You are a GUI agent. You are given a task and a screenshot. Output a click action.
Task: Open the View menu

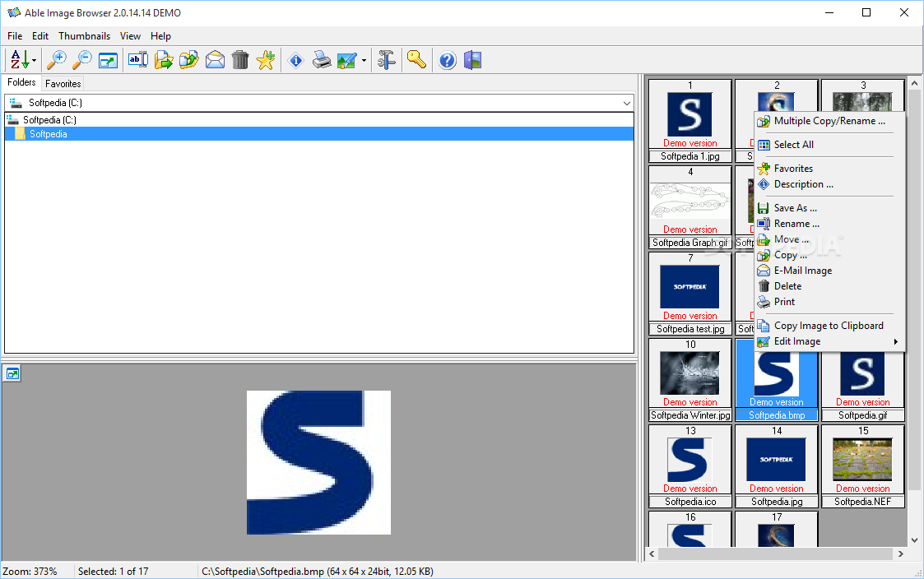(x=130, y=36)
